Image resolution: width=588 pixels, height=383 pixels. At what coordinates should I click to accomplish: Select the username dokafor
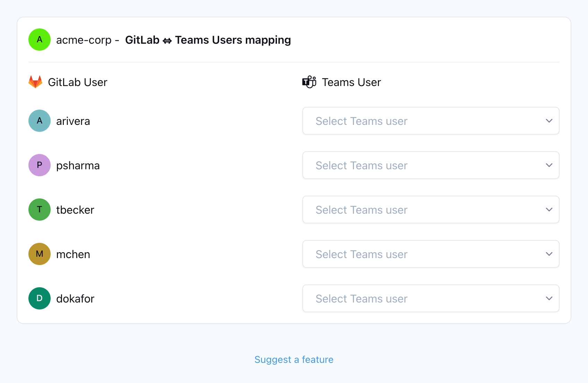pos(75,299)
